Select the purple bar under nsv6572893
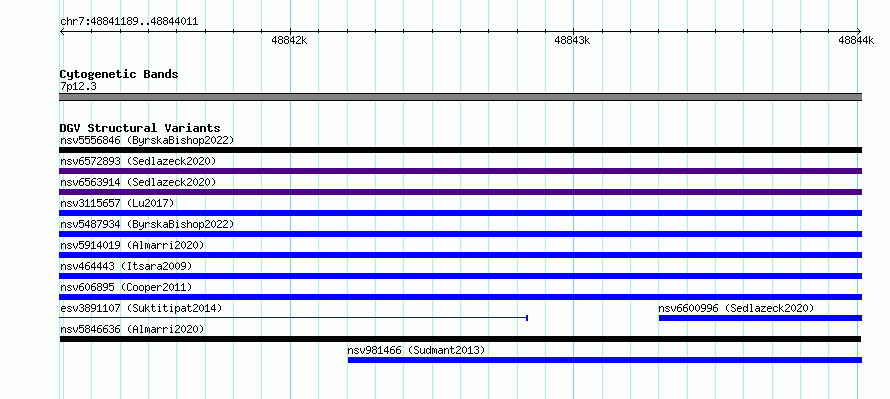 pos(460,171)
